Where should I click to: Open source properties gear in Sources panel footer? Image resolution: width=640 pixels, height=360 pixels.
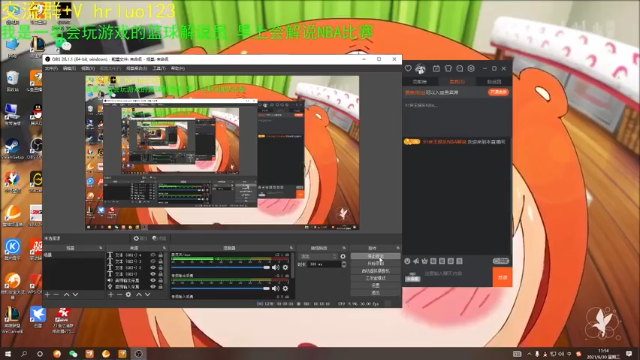(128, 294)
